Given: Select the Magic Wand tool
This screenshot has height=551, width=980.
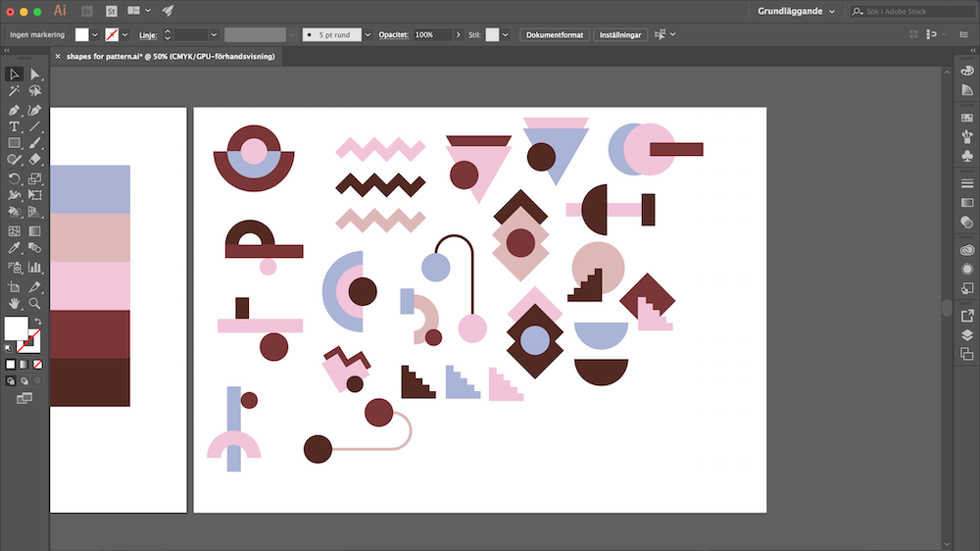Looking at the screenshot, I should (x=14, y=91).
